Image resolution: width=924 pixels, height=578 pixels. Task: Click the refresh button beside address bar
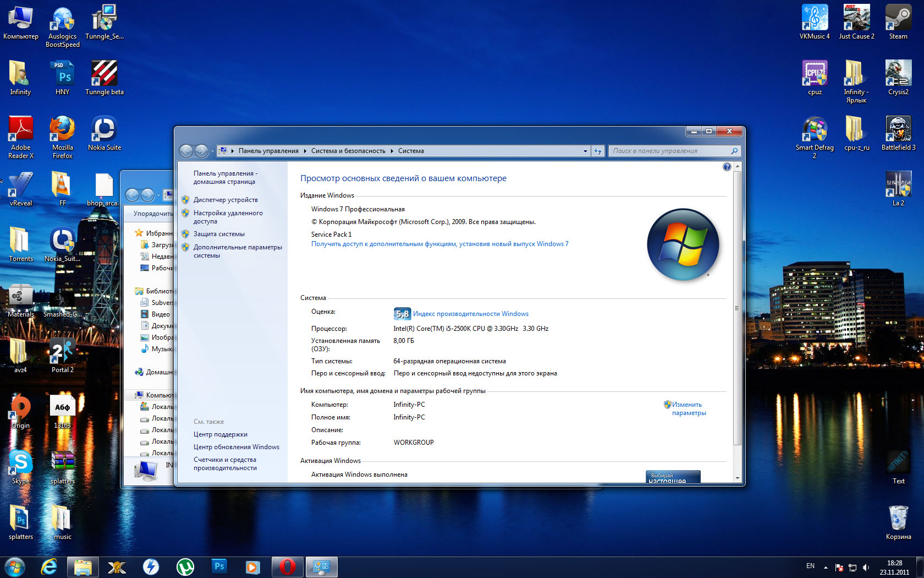click(x=598, y=151)
